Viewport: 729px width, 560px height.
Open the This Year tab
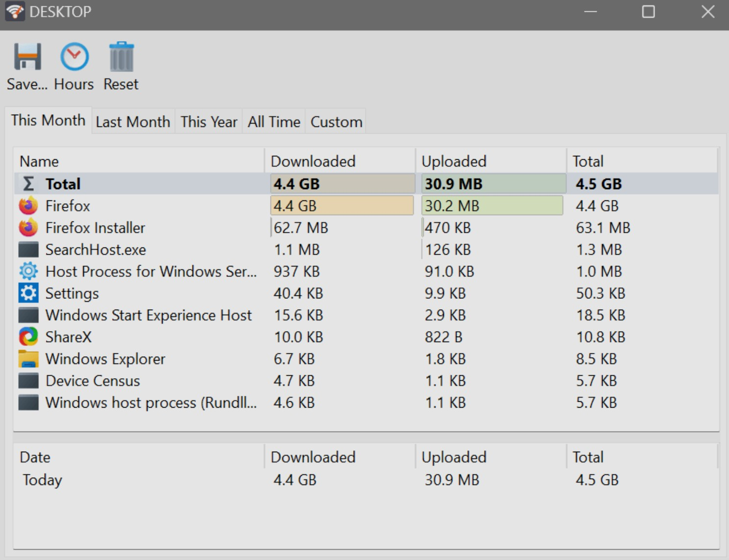click(209, 122)
